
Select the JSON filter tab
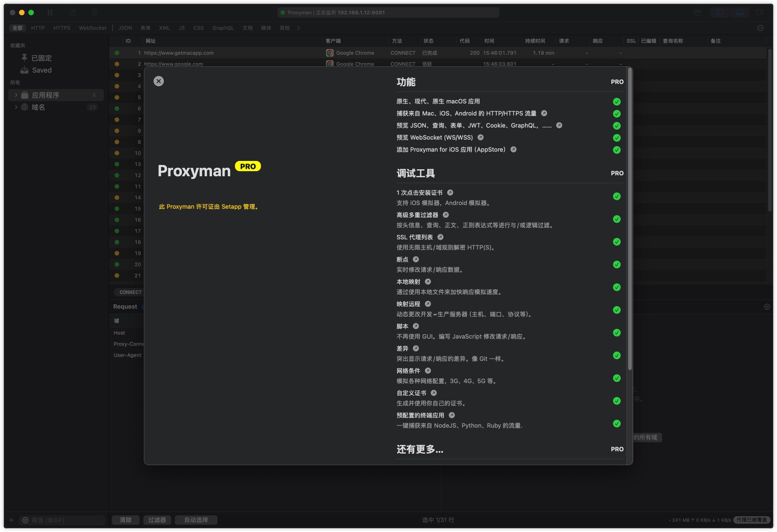tap(125, 28)
